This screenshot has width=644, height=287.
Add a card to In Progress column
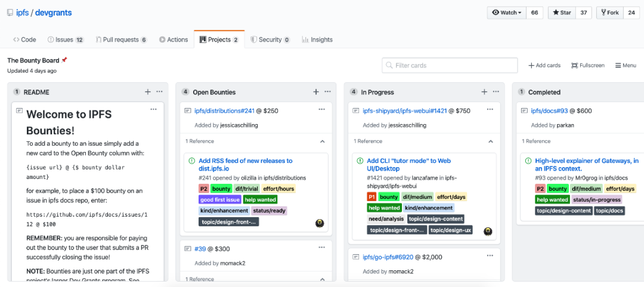(x=484, y=92)
